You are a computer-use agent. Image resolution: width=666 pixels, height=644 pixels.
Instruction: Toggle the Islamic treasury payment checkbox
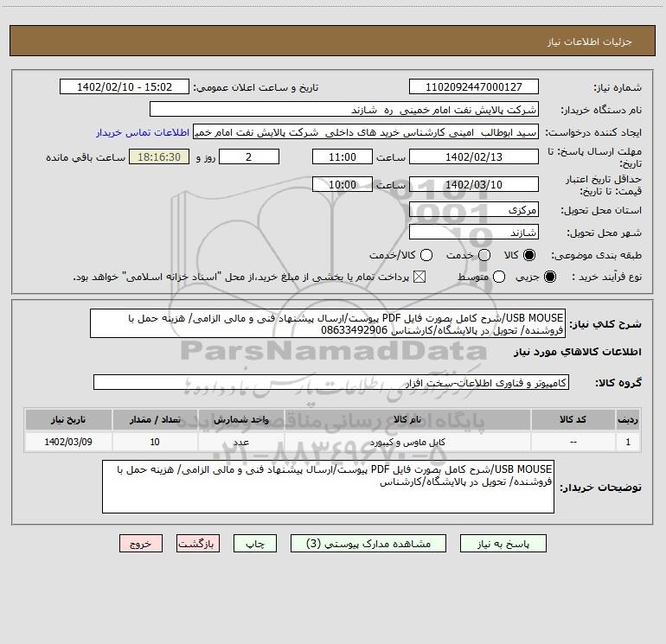point(419,277)
